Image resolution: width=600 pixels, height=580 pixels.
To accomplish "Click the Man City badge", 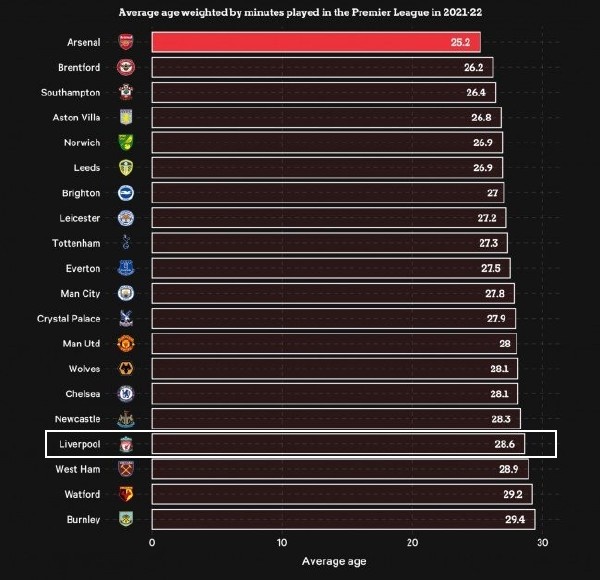I will [x=126, y=293].
